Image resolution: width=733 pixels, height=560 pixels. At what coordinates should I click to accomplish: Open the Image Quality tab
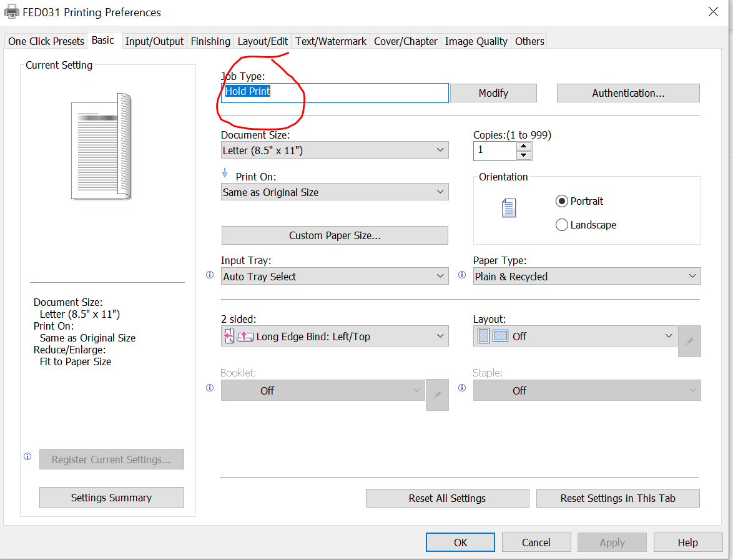(476, 41)
